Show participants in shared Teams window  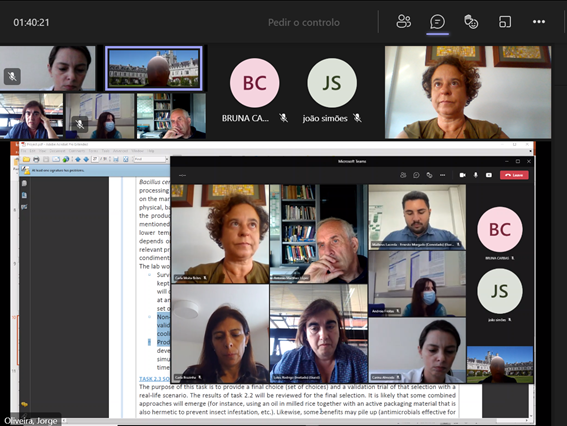pyautogui.click(x=403, y=175)
